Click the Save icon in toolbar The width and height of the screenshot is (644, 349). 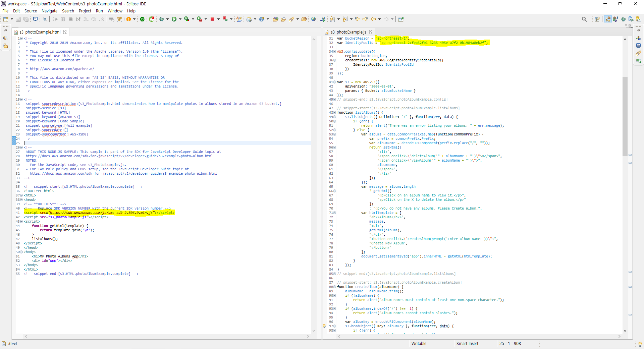(18, 19)
